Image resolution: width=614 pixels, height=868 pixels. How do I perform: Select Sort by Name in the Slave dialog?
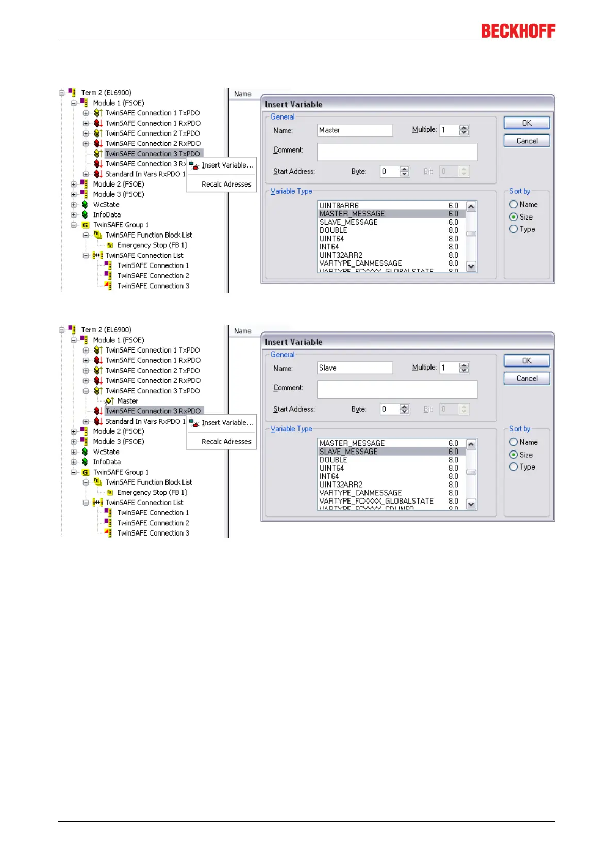(513, 442)
